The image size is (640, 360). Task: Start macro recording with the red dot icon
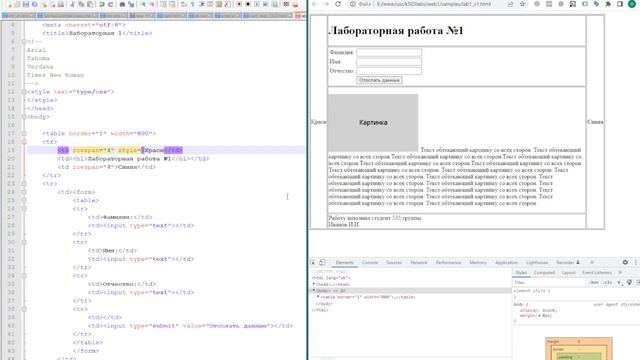pos(239,4)
